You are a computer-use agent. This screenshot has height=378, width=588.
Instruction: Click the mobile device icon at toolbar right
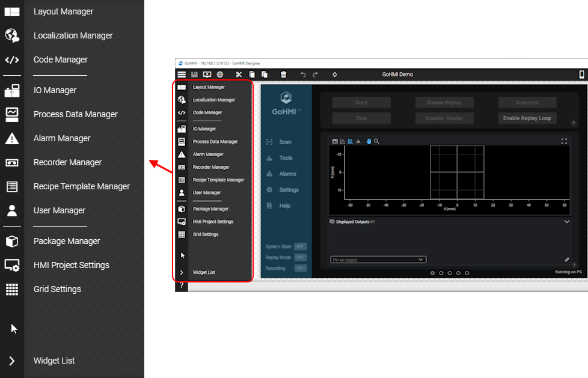tap(581, 75)
